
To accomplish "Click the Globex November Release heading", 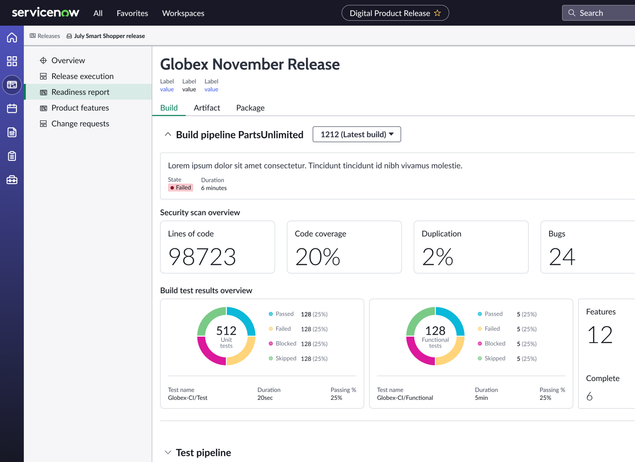I will (x=250, y=64).
